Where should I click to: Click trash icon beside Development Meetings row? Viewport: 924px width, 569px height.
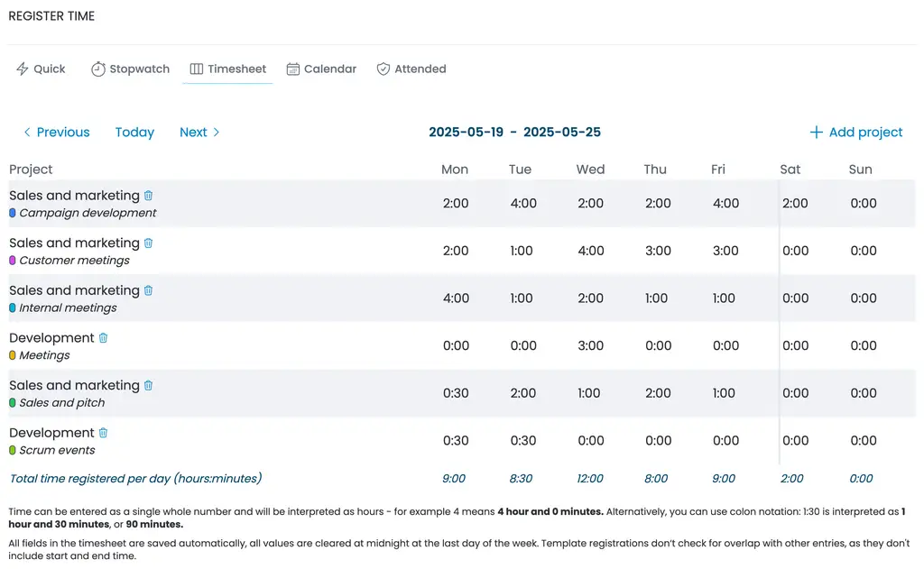(x=104, y=338)
